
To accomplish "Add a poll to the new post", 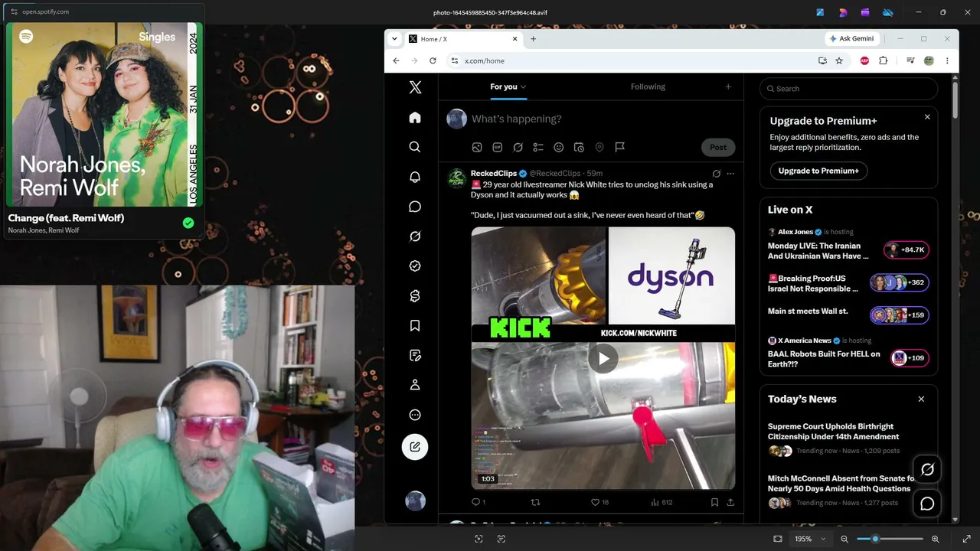I will tap(538, 147).
